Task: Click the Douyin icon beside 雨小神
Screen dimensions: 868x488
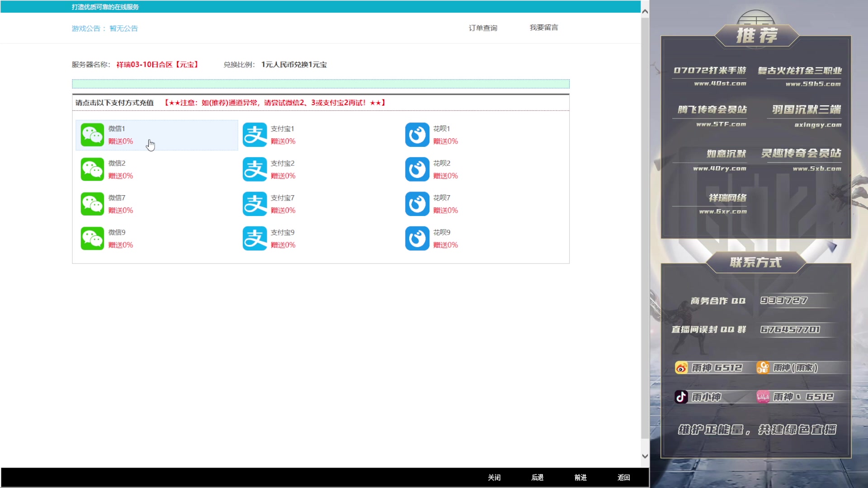Action: pyautogui.click(x=681, y=397)
